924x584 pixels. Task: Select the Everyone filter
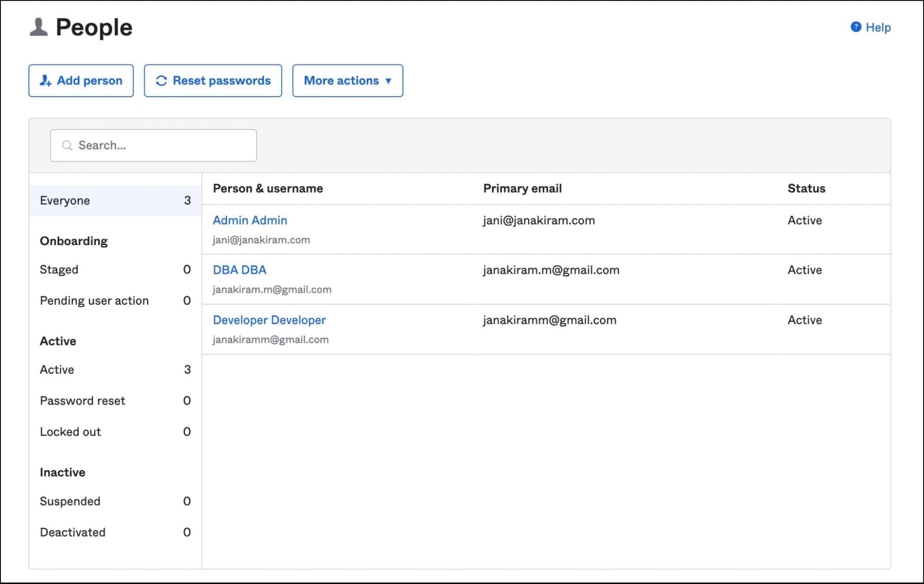pyautogui.click(x=65, y=201)
